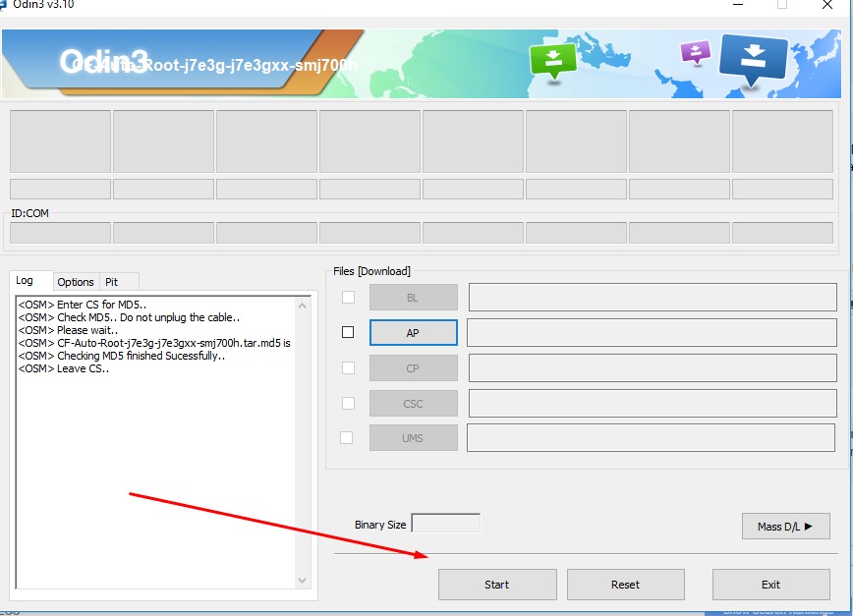Click the Odin3 logo in banner

[103, 61]
